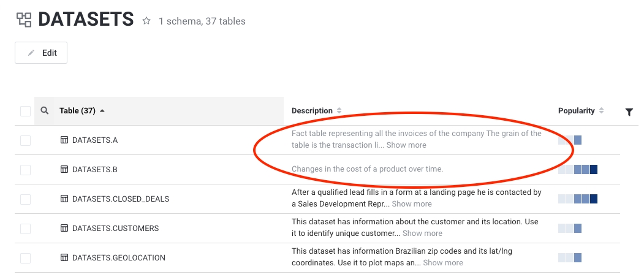
Task: Click the star icon to favorite DATASETS
Action: click(x=146, y=21)
